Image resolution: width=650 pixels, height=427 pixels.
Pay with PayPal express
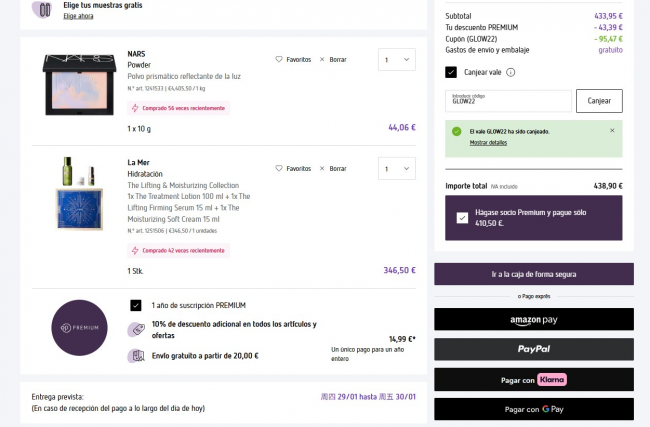pos(533,349)
